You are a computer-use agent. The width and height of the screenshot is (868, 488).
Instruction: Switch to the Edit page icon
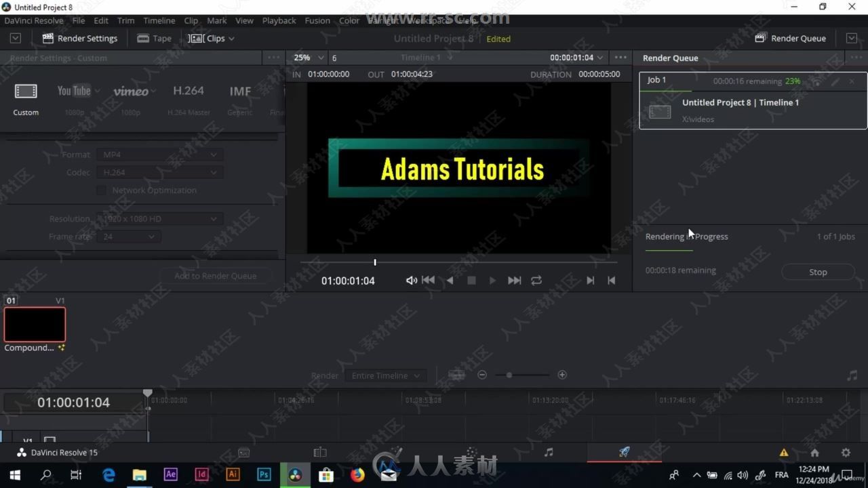[x=320, y=453]
